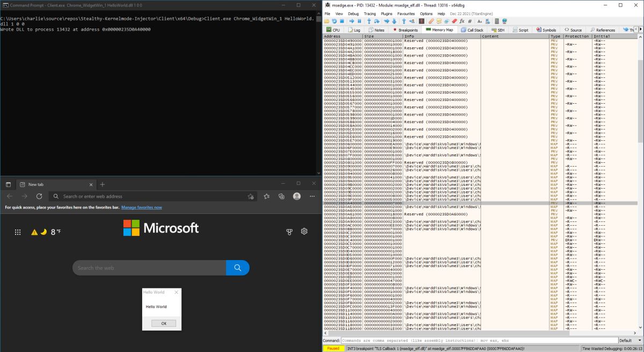Open Edge profile avatar
644x352 pixels.
(x=296, y=196)
